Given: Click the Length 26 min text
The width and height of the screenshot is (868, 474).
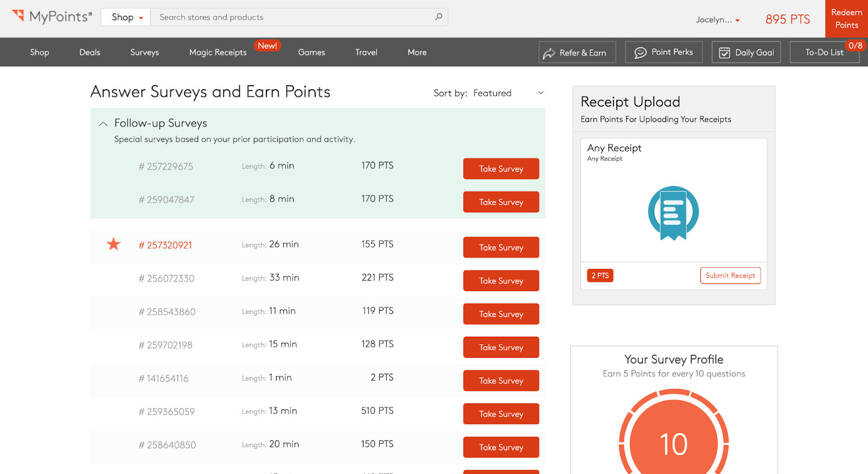Looking at the screenshot, I should pyautogui.click(x=270, y=244).
